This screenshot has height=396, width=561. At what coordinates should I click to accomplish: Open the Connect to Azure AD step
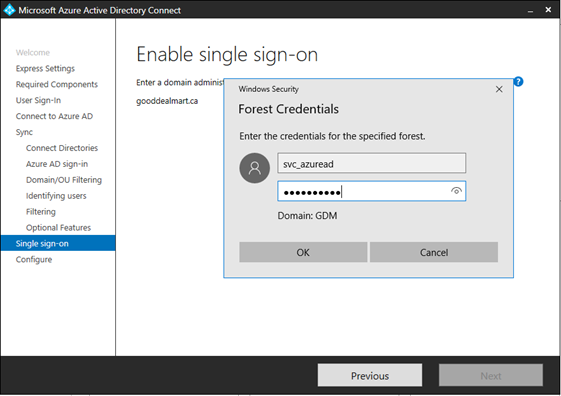(x=54, y=116)
